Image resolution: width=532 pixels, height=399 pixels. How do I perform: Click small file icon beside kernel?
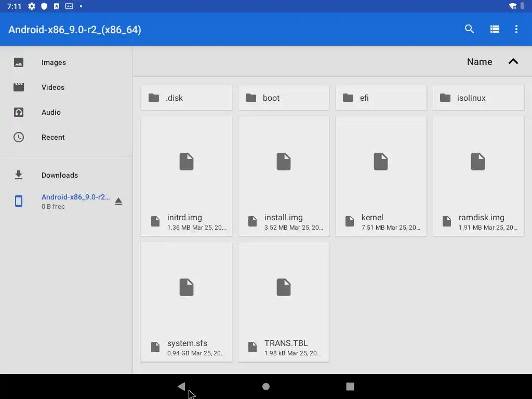[x=350, y=221]
